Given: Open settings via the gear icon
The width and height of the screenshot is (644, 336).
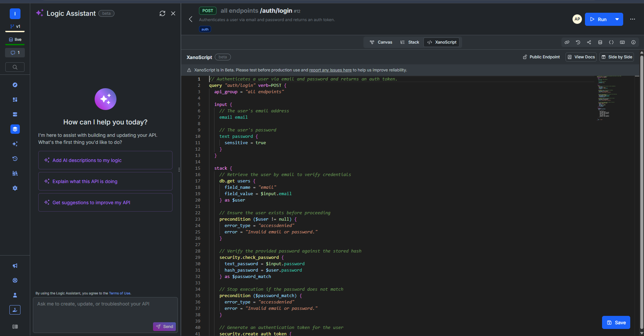Looking at the screenshot, I should pos(15,188).
